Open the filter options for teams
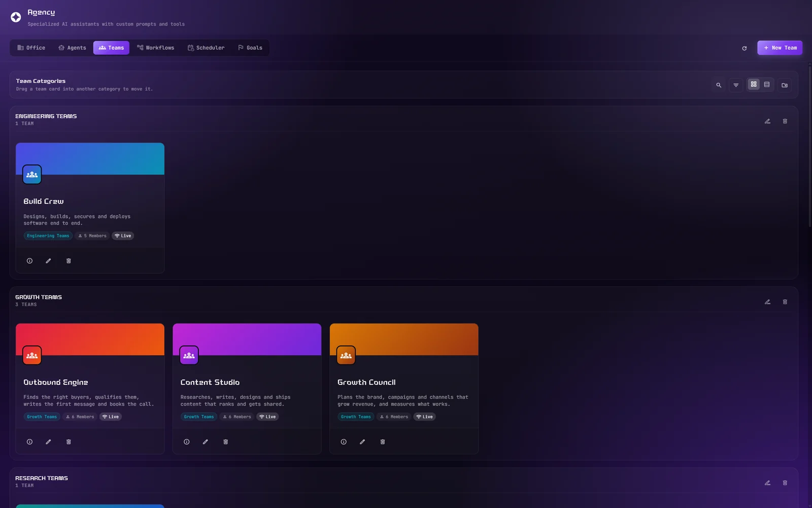The width and height of the screenshot is (812, 508). pyautogui.click(x=736, y=85)
